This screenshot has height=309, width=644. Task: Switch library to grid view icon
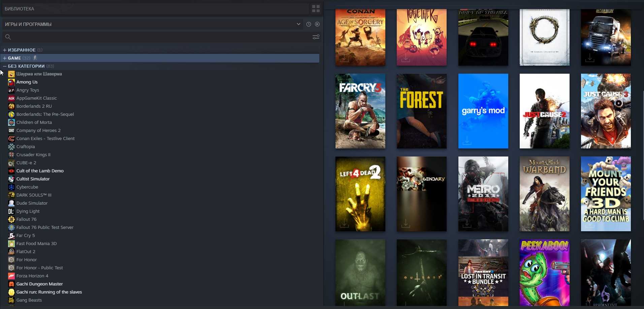(x=316, y=9)
